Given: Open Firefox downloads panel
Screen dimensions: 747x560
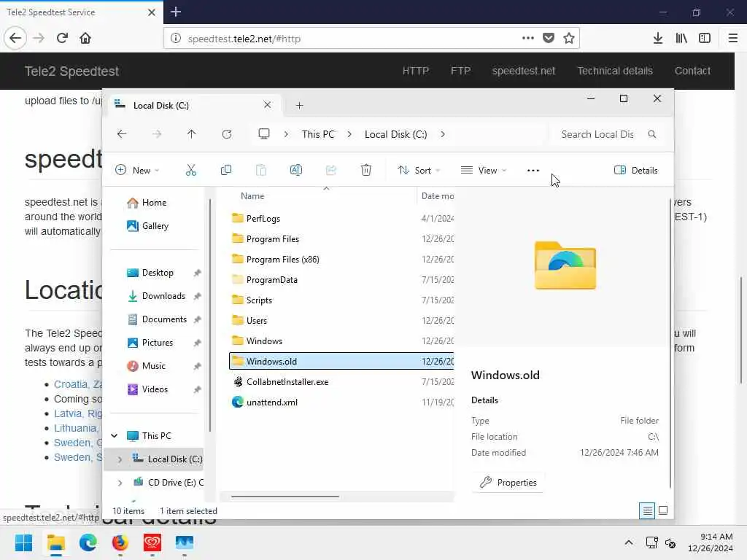Looking at the screenshot, I should tap(657, 38).
